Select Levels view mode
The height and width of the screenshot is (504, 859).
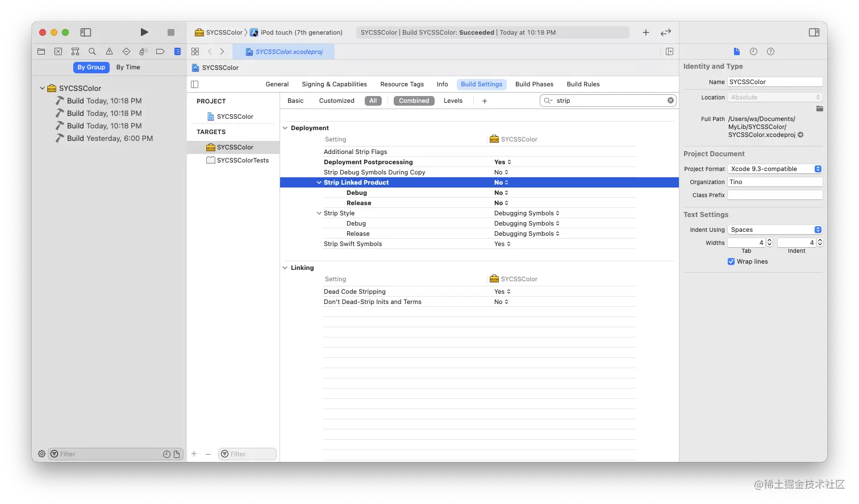point(453,101)
